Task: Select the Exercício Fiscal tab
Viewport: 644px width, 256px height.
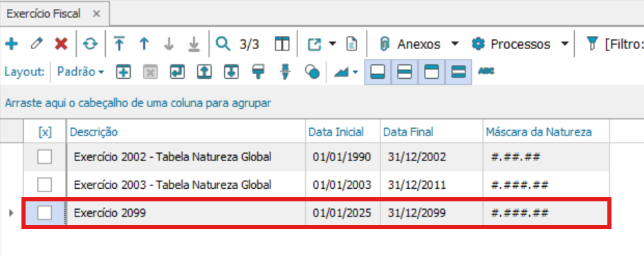Action: (x=55, y=14)
